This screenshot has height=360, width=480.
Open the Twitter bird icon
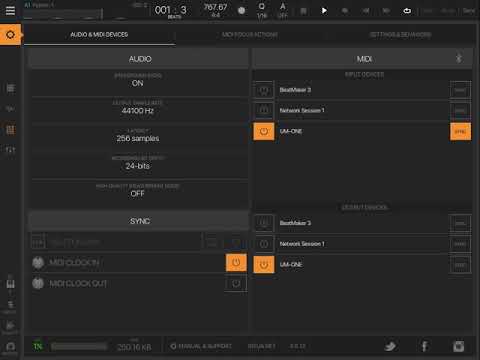(x=390, y=346)
